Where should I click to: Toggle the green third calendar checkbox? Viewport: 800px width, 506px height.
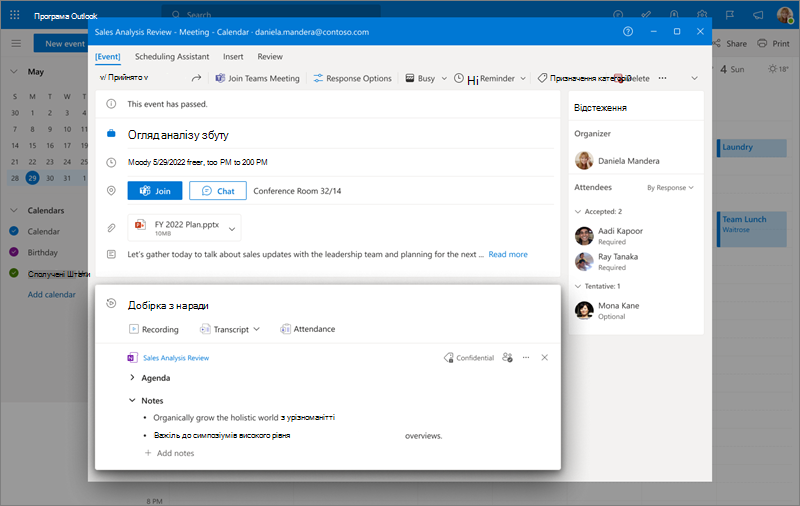[x=14, y=273]
